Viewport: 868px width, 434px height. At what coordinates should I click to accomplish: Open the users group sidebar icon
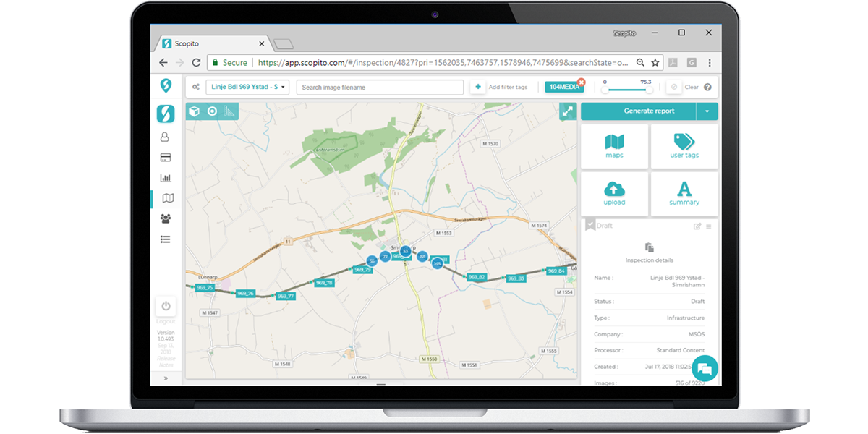click(x=166, y=218)
